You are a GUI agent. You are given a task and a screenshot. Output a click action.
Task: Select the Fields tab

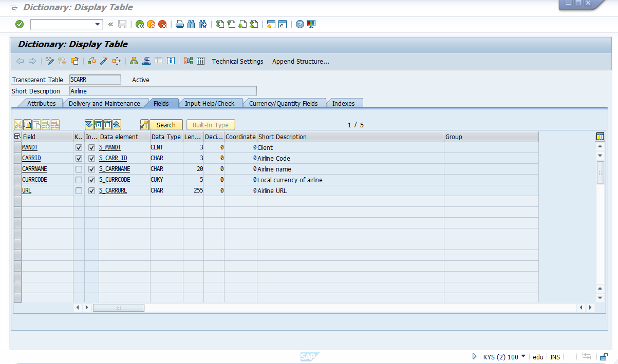point(161,103)
